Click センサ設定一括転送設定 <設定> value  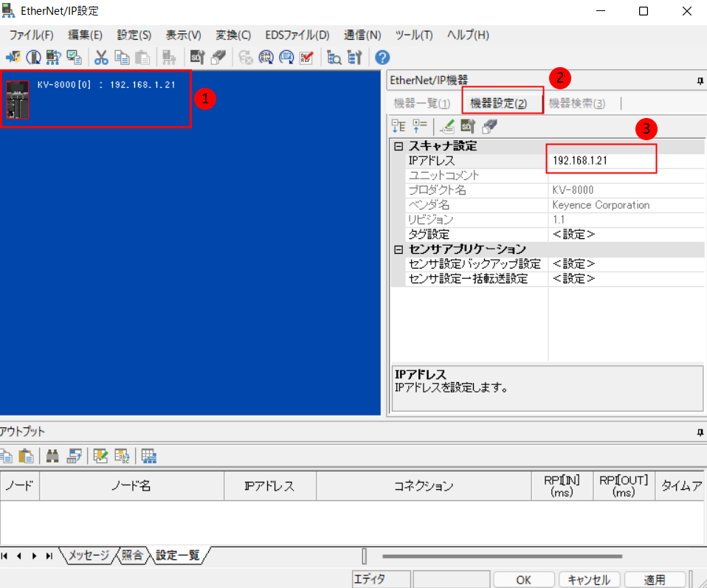point(626,279)
